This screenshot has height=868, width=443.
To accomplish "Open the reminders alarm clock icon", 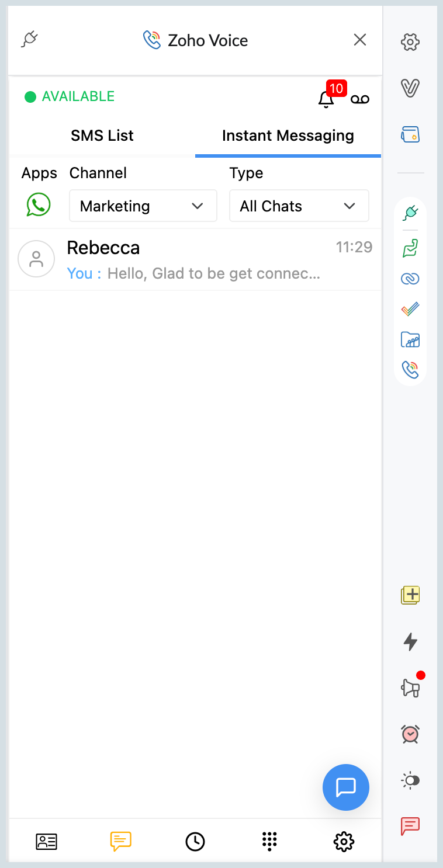I will (x=411, y=734).
